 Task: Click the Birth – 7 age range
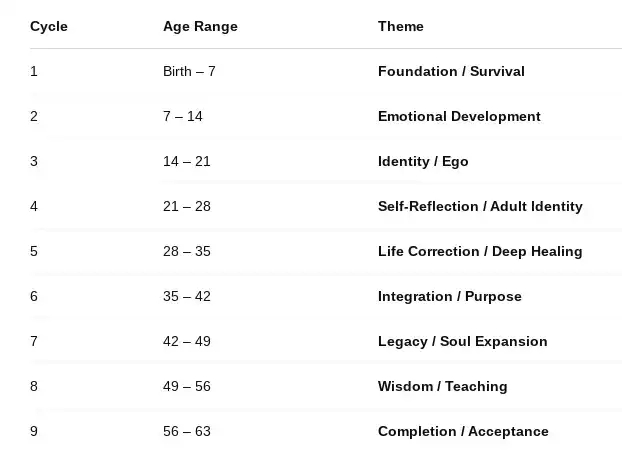click(189, 71)
